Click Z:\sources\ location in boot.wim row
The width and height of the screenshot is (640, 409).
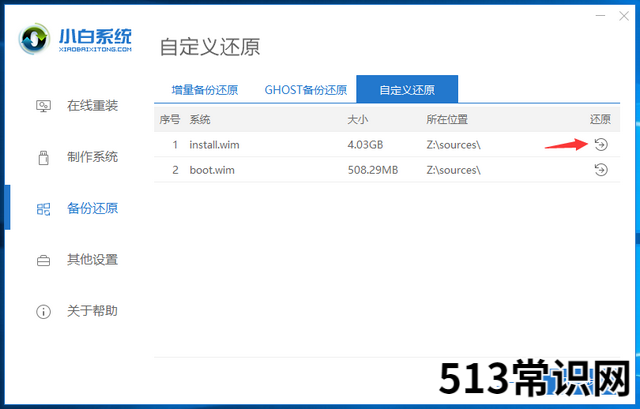point(453,170)
